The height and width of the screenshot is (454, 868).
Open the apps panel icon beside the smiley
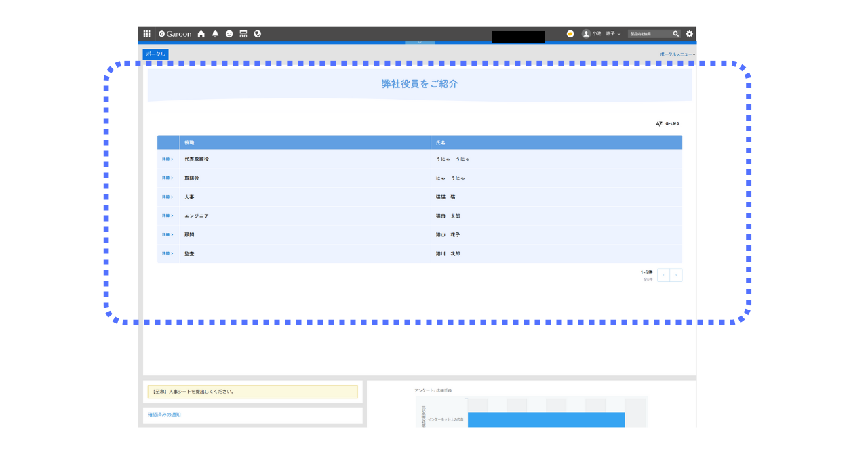243,33
